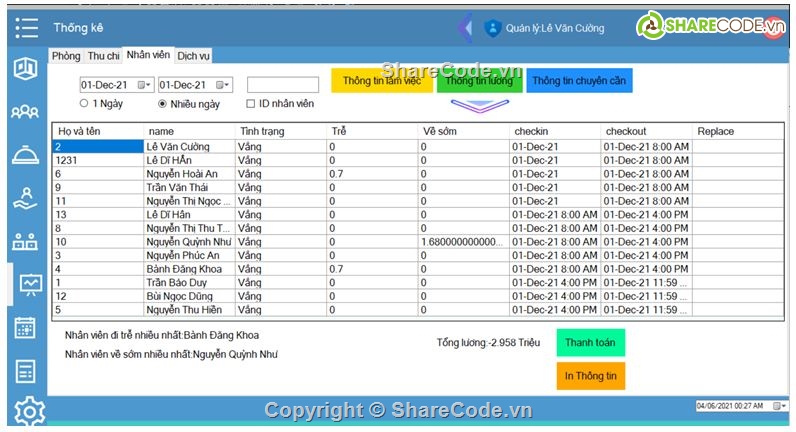Open the customers group sidebar icon
This screenshot has height=432, width=796.
coord(25,112)
